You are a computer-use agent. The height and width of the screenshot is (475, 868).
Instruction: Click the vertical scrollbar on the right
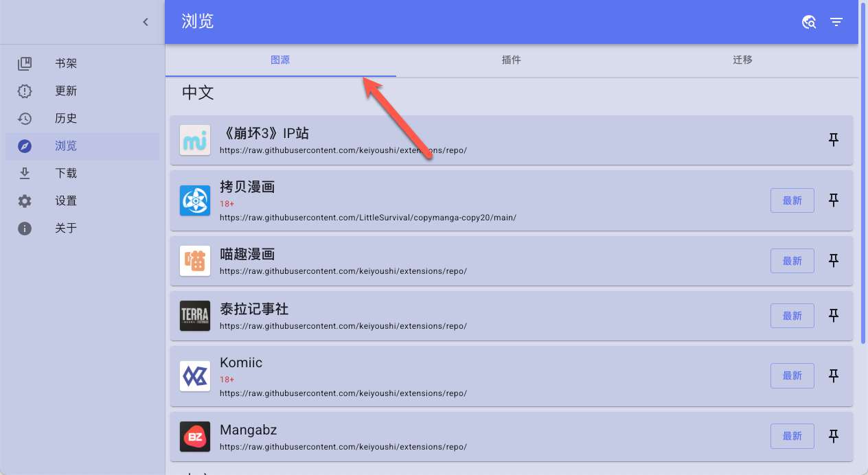point(863,172)
